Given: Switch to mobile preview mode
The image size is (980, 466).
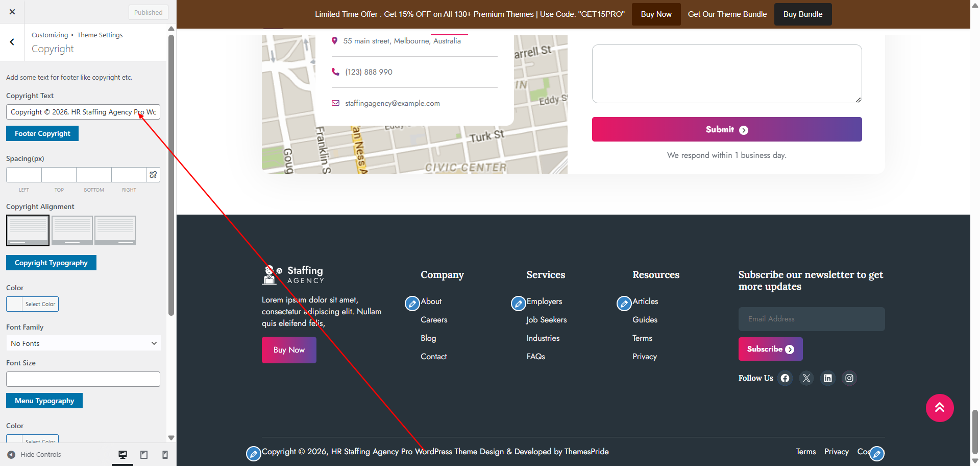Looking at the screenshot, I should (x=164, y=454).
